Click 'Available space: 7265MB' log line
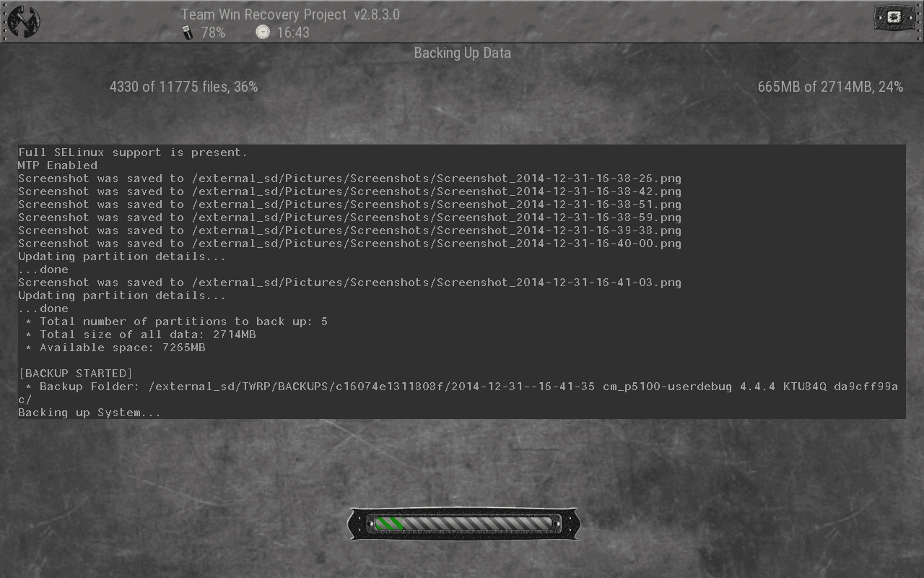The width and height of the screenshot is (924, 578). click(x=115, y=348)
